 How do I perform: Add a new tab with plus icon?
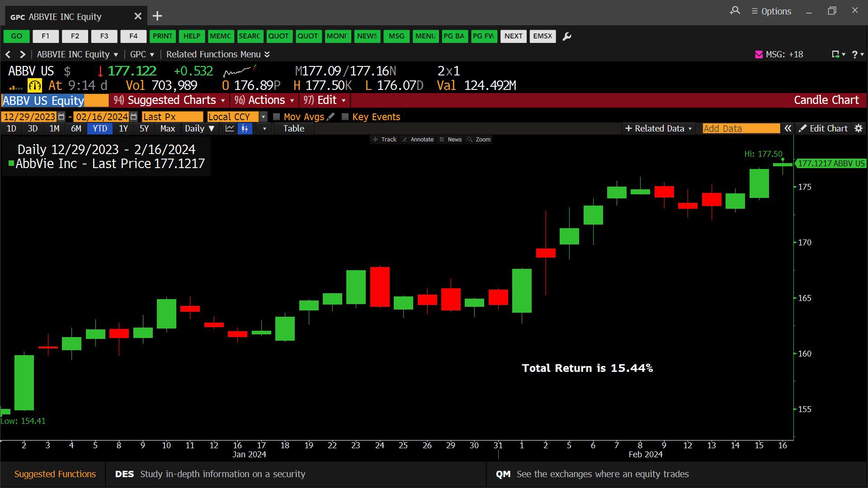[x=157, y=16]
